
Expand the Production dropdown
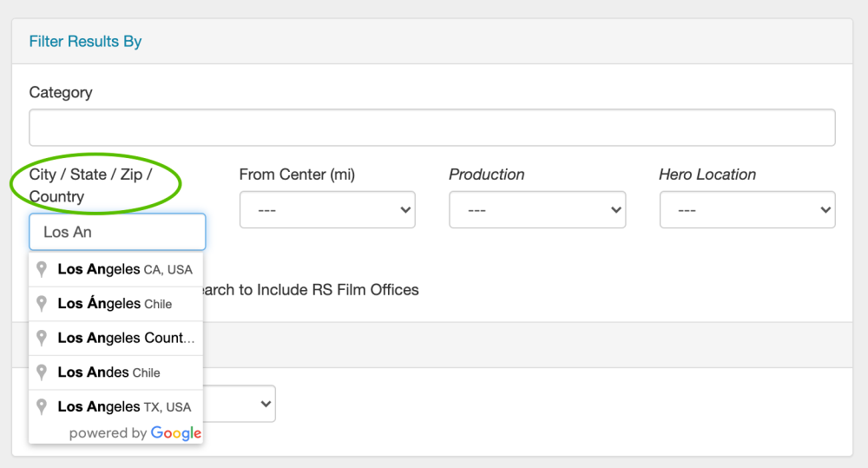[536, 210]
